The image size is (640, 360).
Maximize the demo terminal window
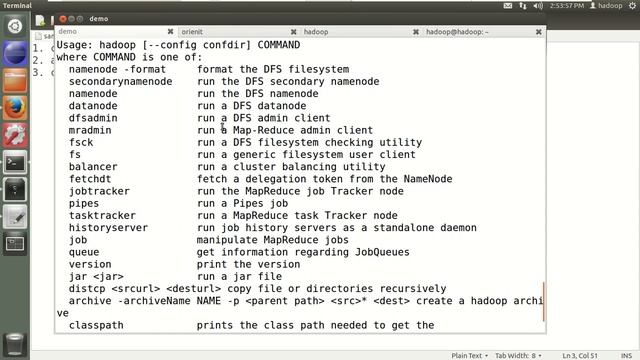click(x=80, y=19)
